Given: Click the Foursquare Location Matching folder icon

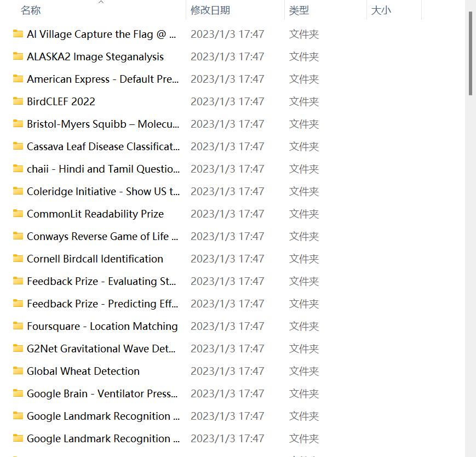Looking at the screenshot, I should point(18,325).
